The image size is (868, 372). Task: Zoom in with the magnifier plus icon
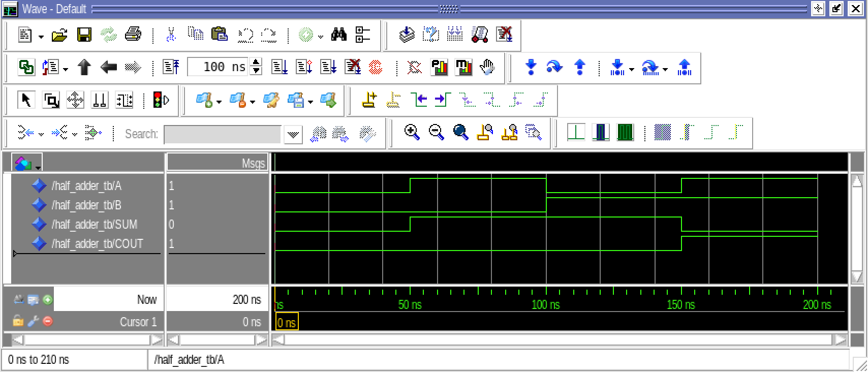(x=412, y=133)
